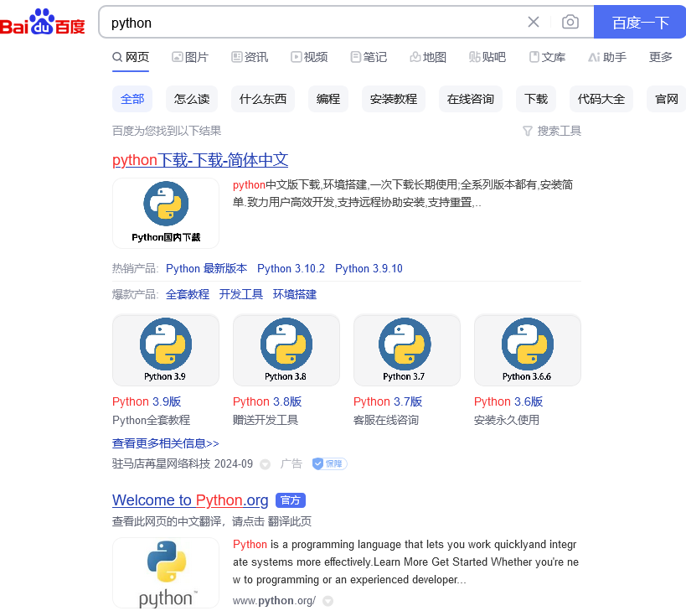Click the info circle beside the ad date
Image resolution: width=686 pixels, height=616 pixels.
[264, 463]
